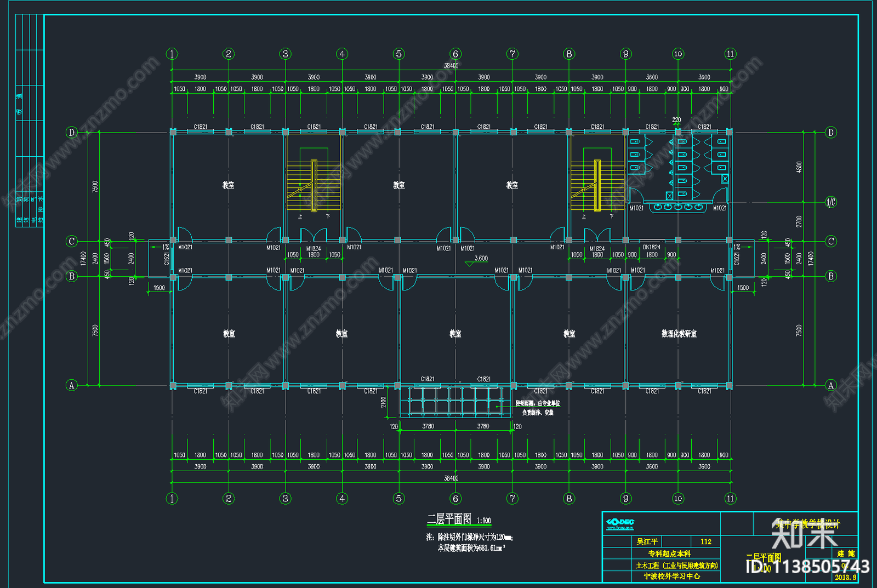Select '暖通' in the left revision table
Viewport: 877px width, 588px height.
[19, 104]
